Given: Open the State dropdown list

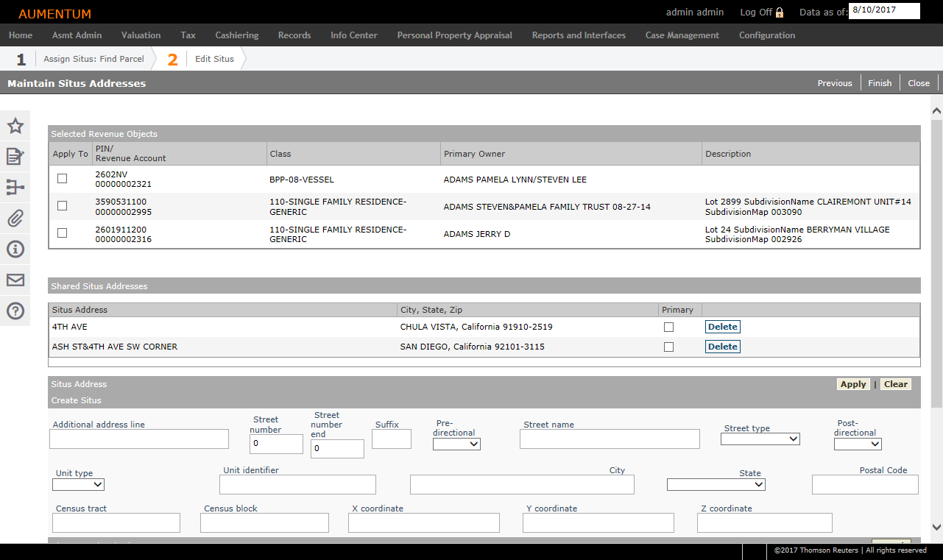Looking at the screenshot, I should (x=716, y=484).
